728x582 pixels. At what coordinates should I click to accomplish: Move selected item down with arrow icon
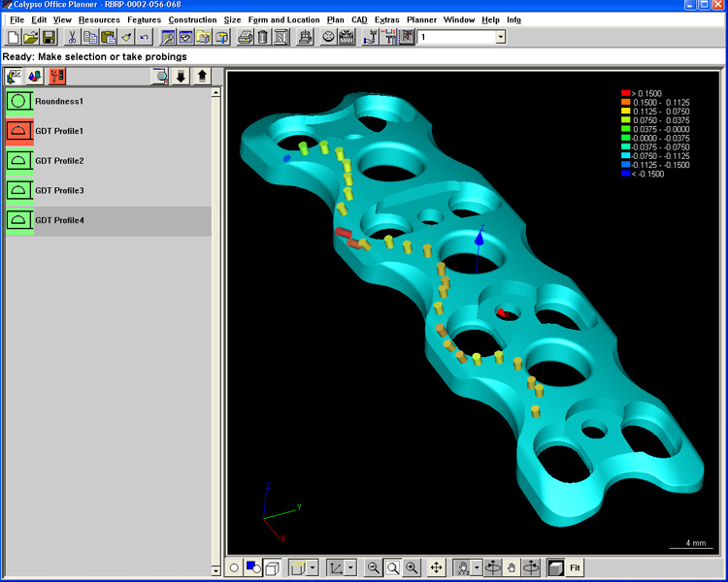click(182, 76)
